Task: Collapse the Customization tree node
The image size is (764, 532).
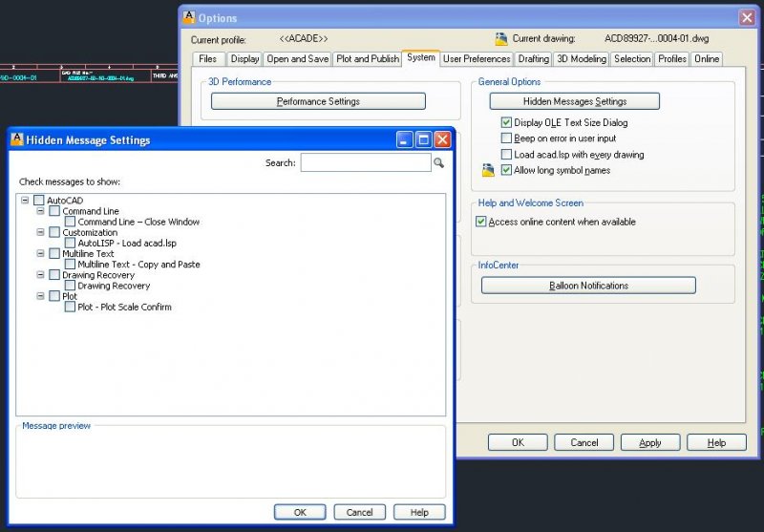Action: click(x=40, y=232)
